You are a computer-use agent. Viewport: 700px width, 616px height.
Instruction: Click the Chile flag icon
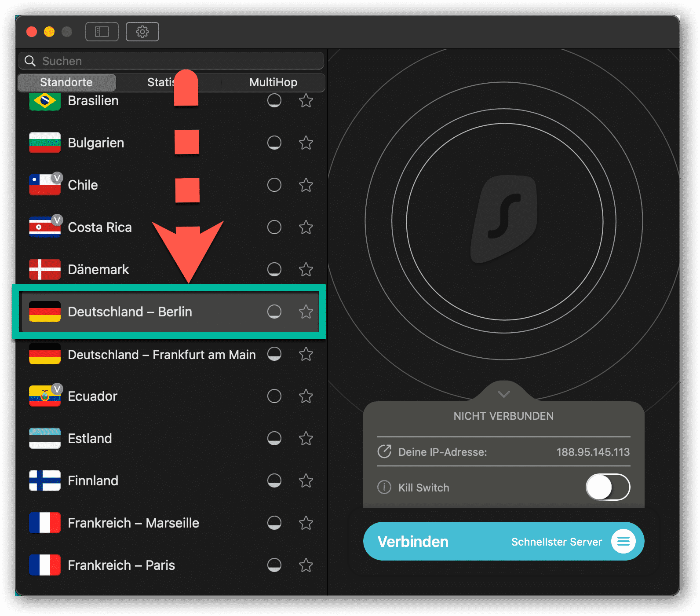[45, 185]
